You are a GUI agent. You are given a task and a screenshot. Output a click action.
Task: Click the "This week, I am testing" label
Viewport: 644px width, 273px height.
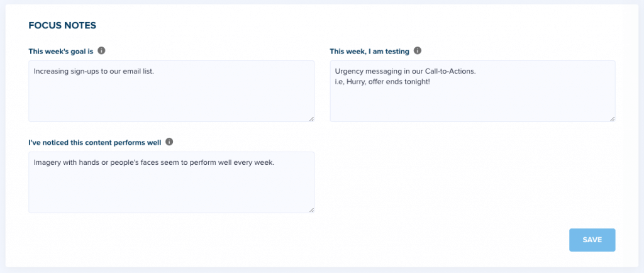(369, 52)
